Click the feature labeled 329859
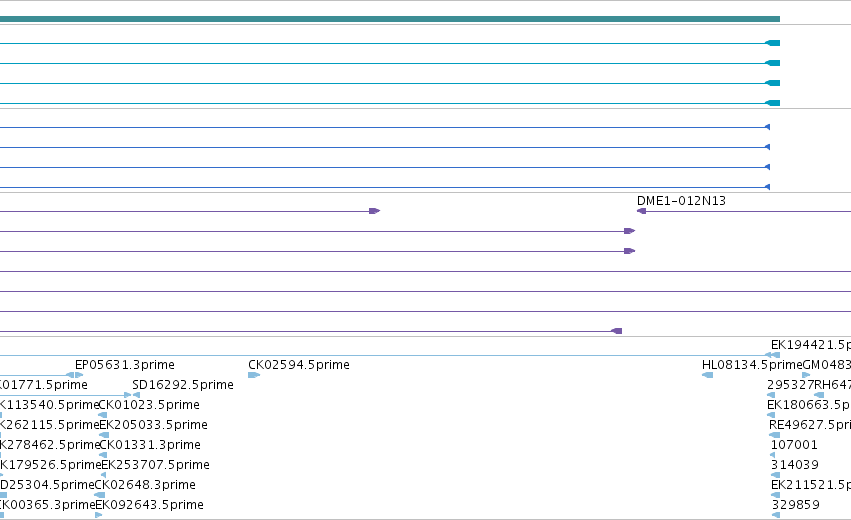The height and width of the screenshot is (520, 851). [x=795, y=505]
